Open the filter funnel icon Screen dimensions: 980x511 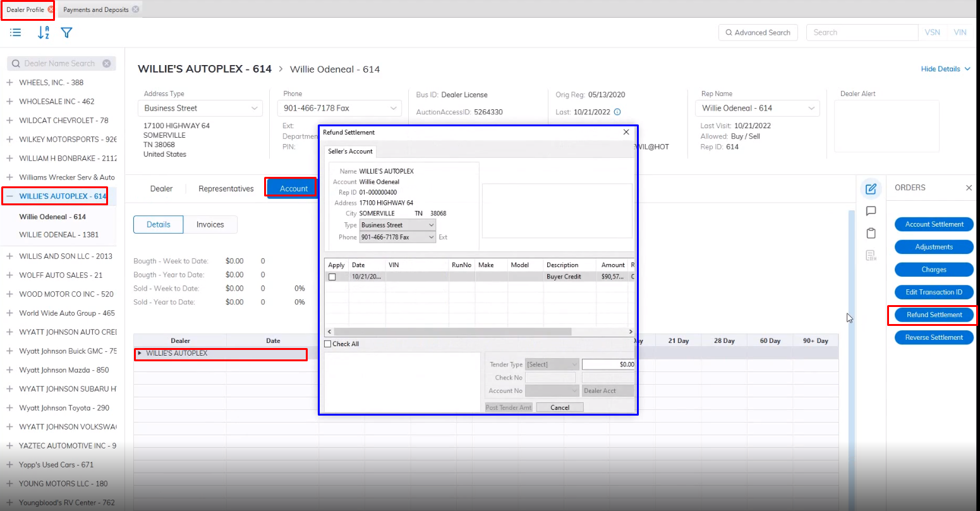66,33
